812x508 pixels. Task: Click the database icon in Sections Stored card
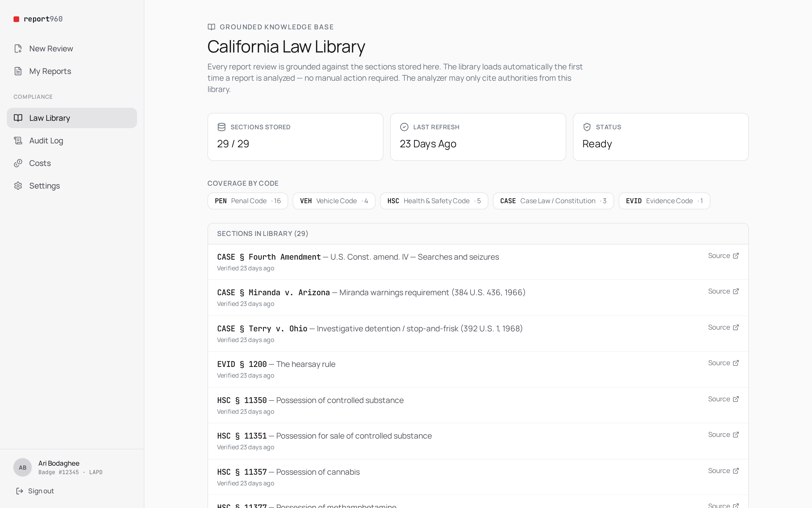(x=221, y=127)
